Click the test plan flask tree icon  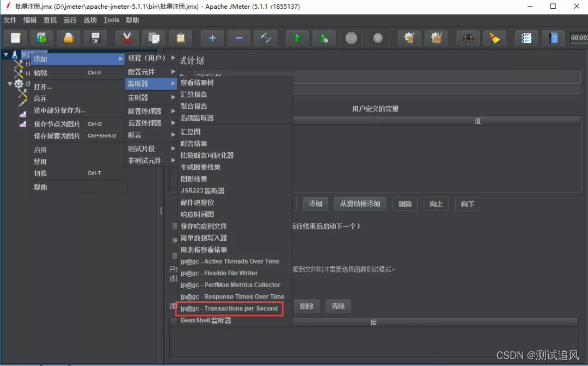point(15,55)
